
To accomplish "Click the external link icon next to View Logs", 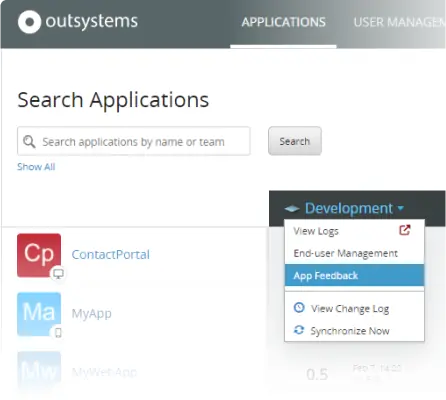I will click(x=405, y=230).
